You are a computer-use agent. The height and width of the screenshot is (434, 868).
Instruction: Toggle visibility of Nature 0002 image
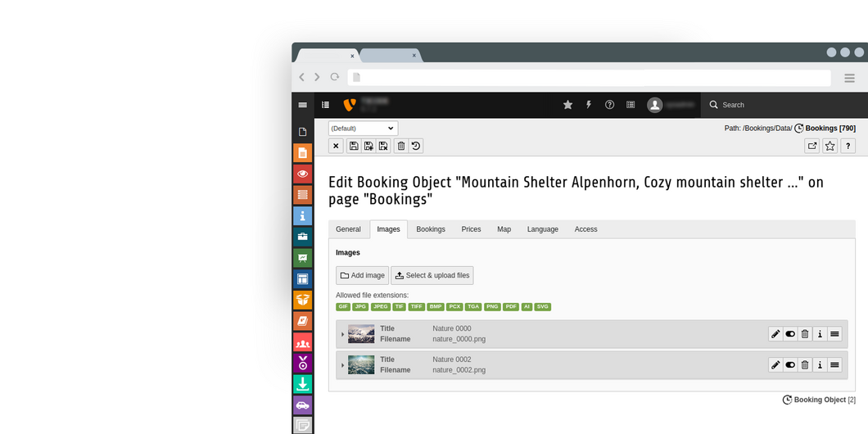tap(790, 365)
